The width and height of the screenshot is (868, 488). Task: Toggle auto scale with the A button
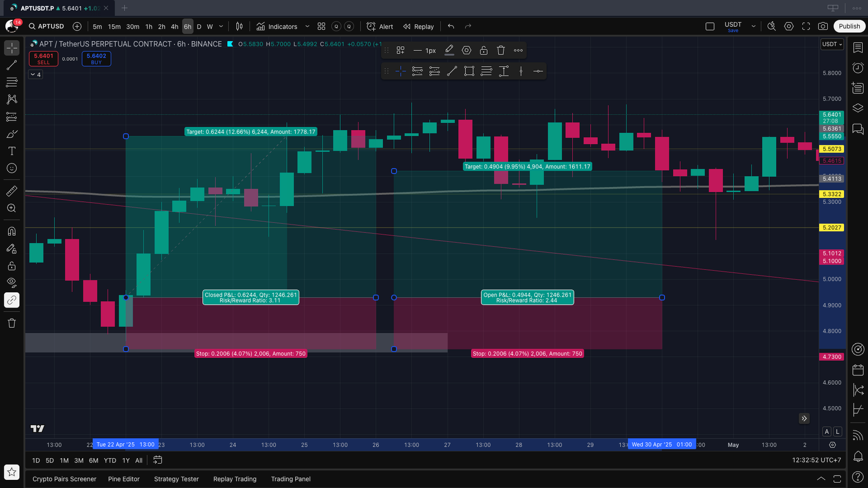[827, 432]
